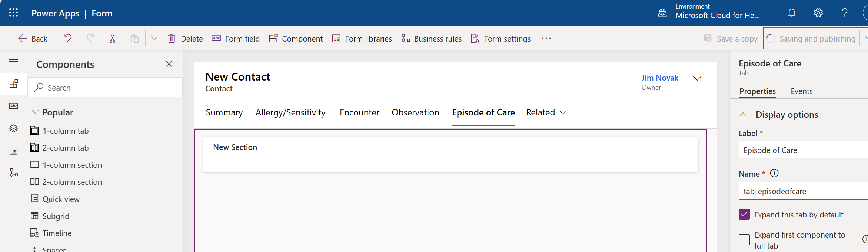Add a 1-column tab component
The width and height of the screenshot is (868, 252).
click(60, 131)
